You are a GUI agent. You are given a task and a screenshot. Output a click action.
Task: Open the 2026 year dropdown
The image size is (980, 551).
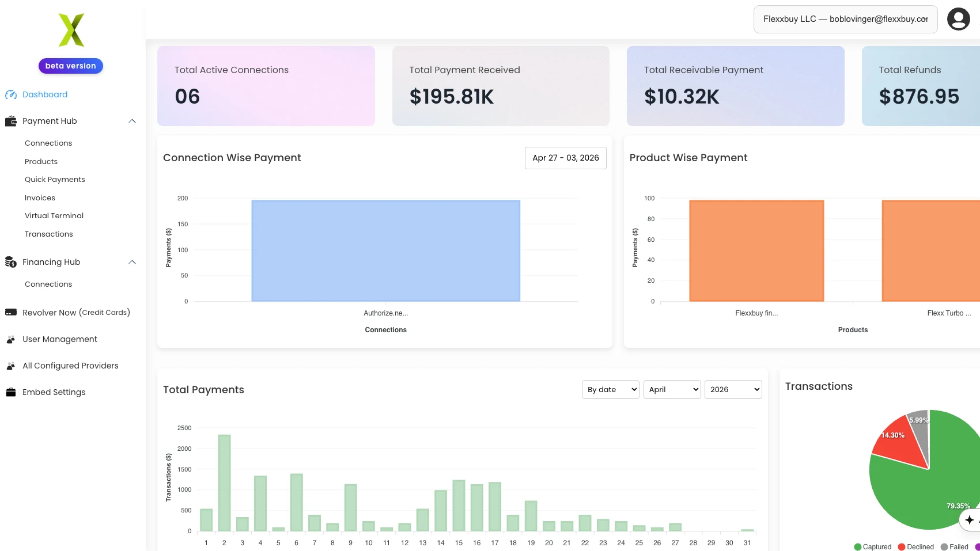pos(733,390)
